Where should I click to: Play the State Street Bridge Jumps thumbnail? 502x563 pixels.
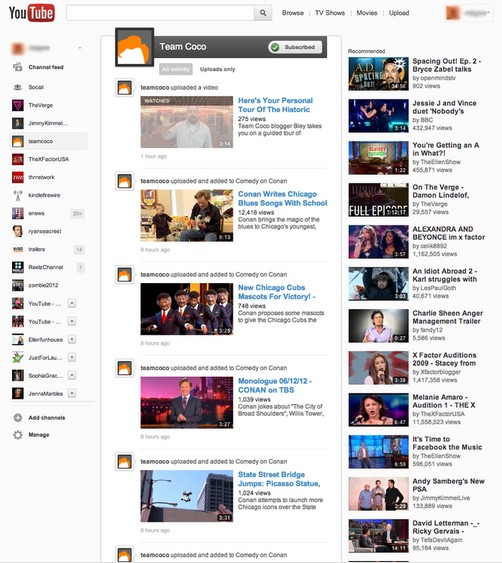point(187,496)
